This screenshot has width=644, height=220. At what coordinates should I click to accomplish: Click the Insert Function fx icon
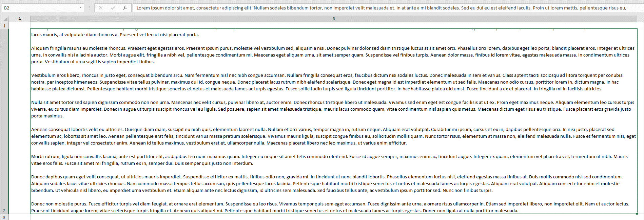tap(125, 8)
